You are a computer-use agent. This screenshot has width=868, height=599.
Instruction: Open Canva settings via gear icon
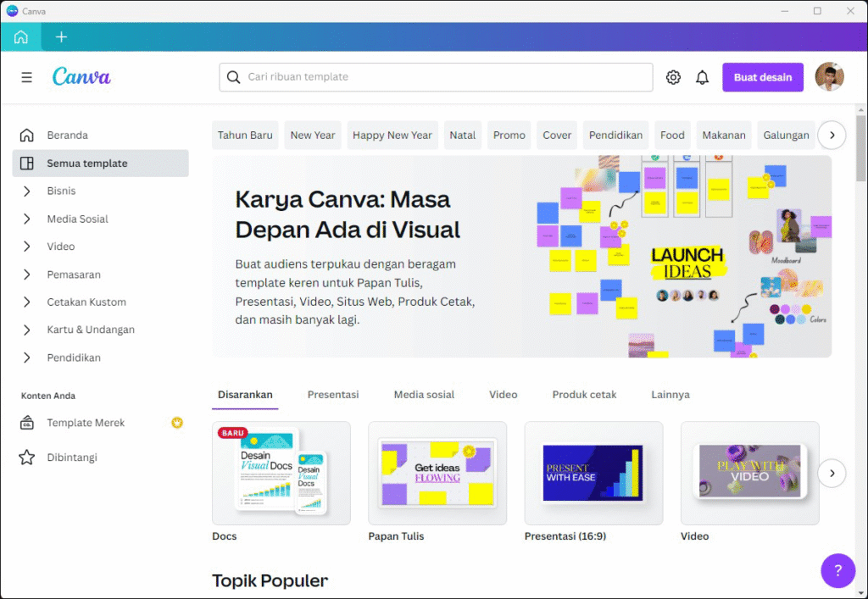click(x=673, y=76)
